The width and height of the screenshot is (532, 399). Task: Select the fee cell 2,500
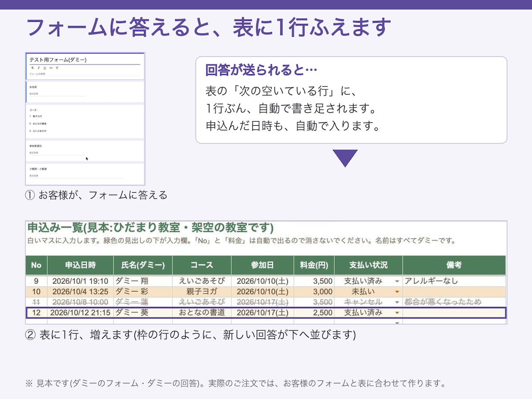(x=314, y=313)
